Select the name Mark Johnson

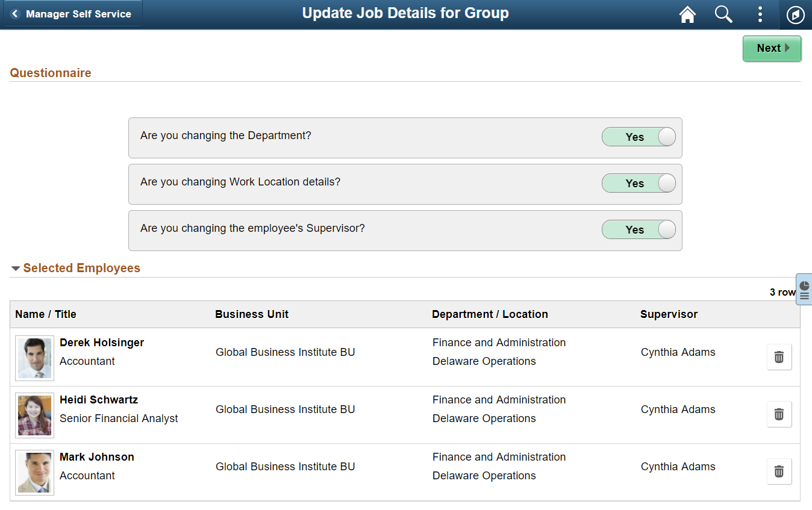click(97, 457)
